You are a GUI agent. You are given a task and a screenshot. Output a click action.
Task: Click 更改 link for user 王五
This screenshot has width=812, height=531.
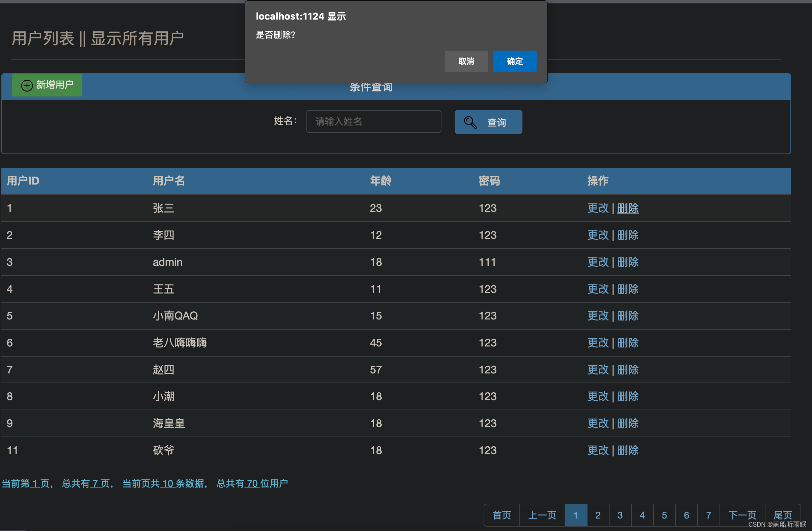click(598, 289)
